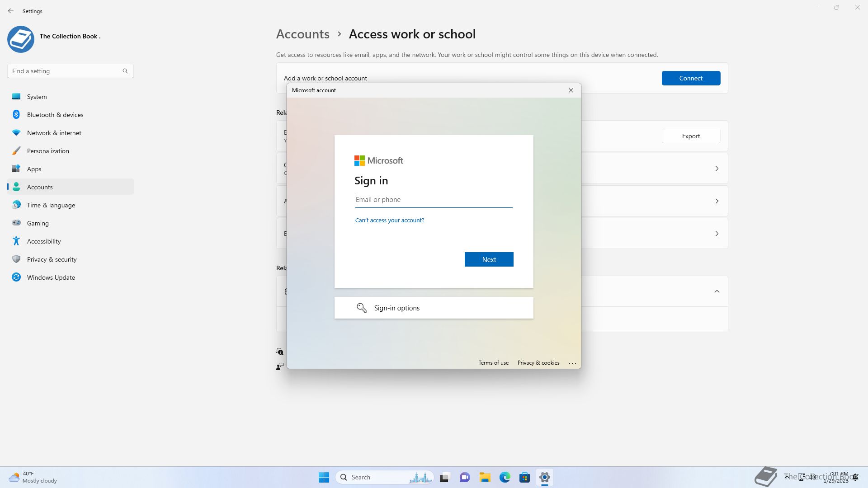Click the Network wifi icon in sidebar
Image resolution: width=868 pixels, height=488 pixels.
[16, 132]
